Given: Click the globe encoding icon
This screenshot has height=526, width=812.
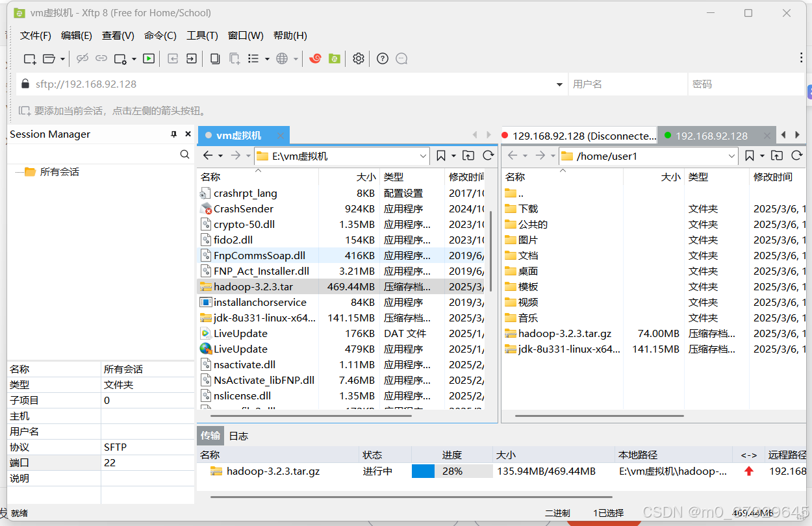Looking at the screenshot, I should click(x=282, y=58).
